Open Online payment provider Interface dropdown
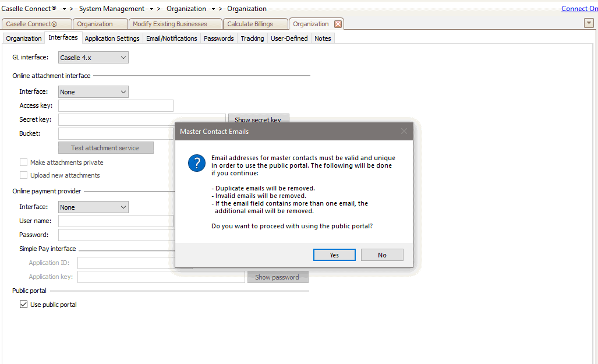Screen dimensions: 598x364 click(x=93, y=207)
